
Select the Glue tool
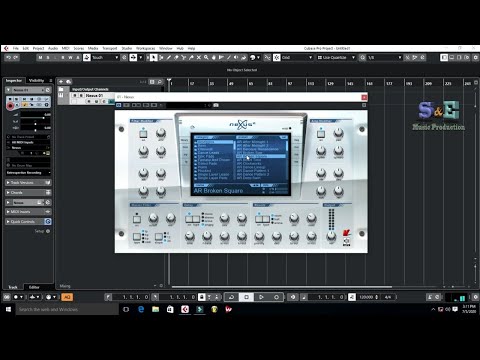click(191, 57)
